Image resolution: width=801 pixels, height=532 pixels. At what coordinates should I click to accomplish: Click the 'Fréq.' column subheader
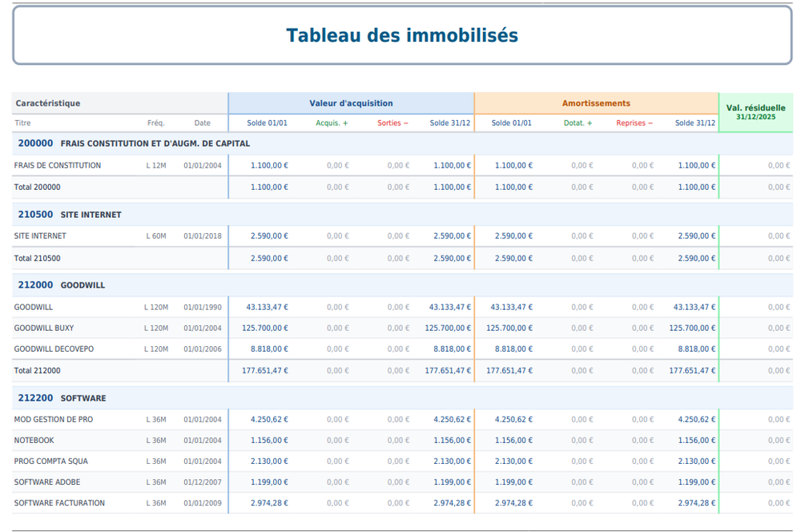156,123
